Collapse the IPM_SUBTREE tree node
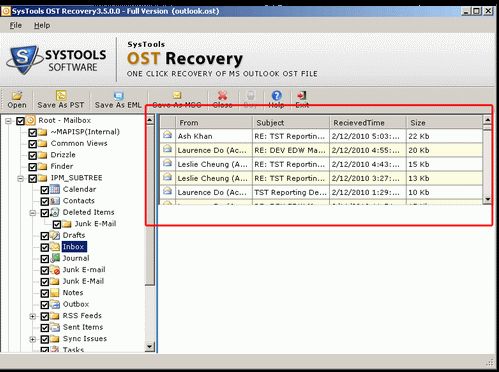Image resolution: width=499 pixels, height=372 pixels. [20, 178]
